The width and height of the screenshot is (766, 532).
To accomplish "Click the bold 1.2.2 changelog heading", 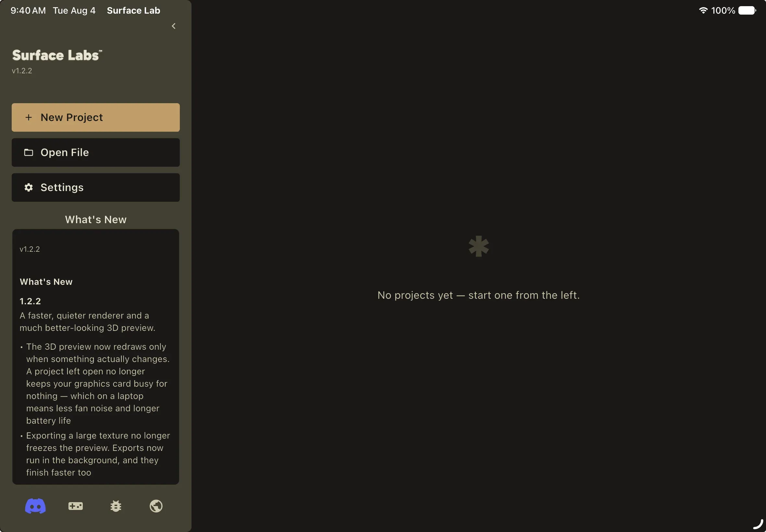I will pos(30,301).
